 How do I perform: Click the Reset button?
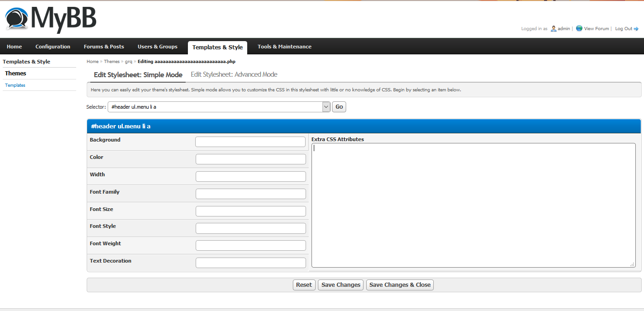304,285
